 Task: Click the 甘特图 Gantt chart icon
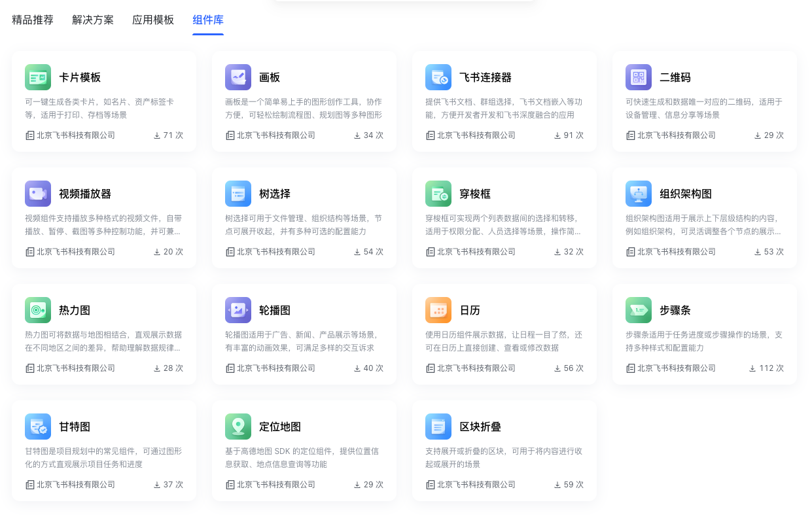38,427
